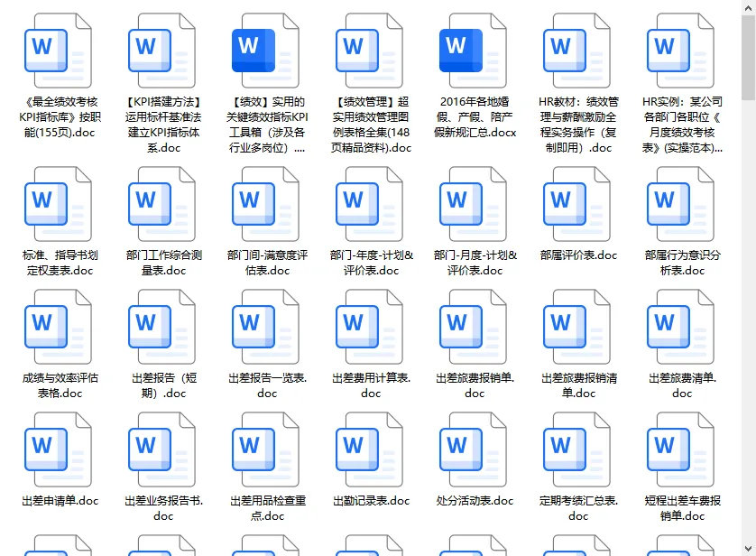756x556 pixels.
Task: Click the label 部门工作综合测量表.doc
Action: 164,263
